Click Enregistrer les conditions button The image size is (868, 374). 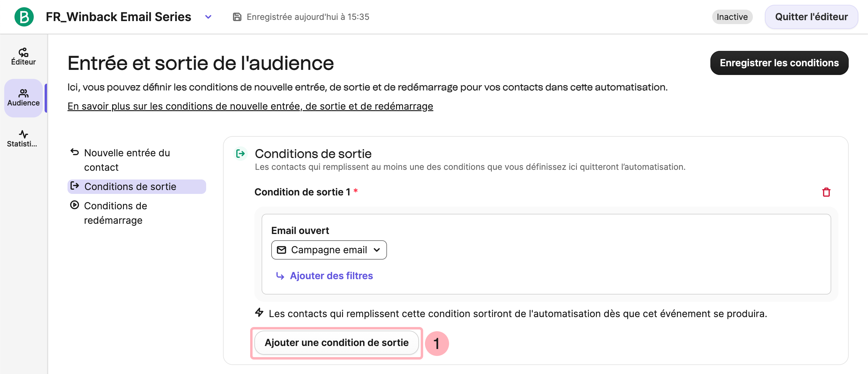(x=779, y=63)
